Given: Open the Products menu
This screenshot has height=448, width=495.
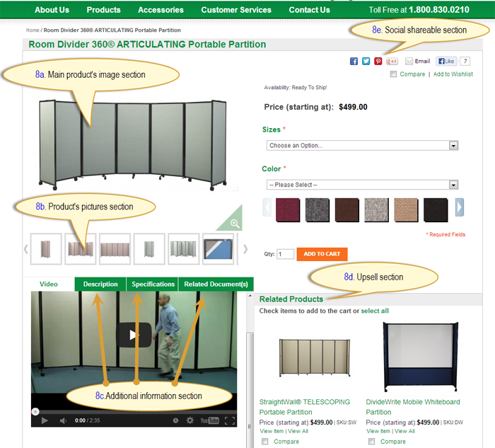Looking at the screenshot, I should tap(103, 10).
